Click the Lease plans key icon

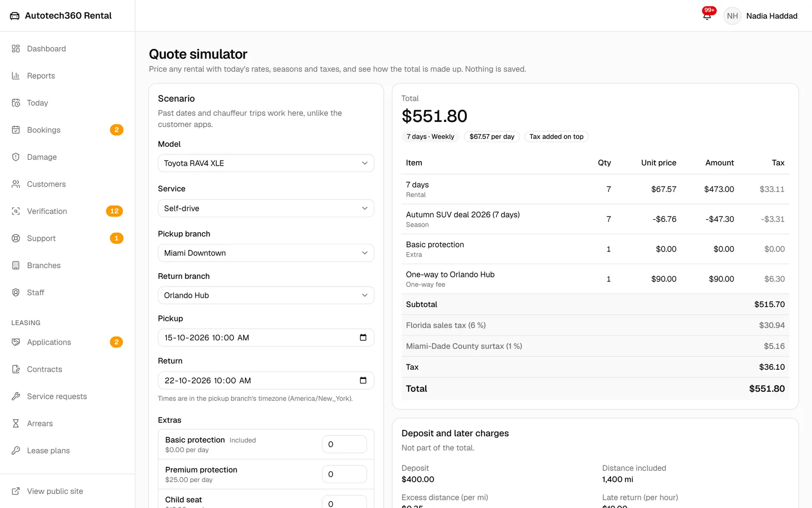pos(16,451)
